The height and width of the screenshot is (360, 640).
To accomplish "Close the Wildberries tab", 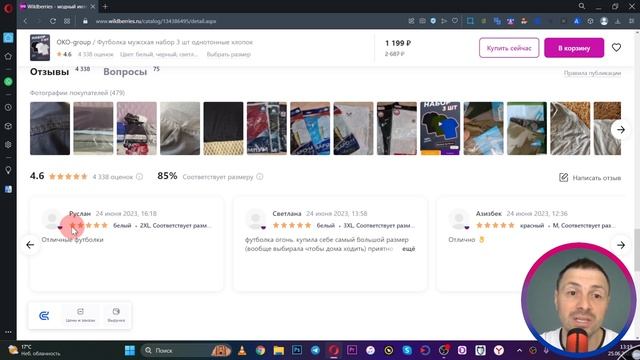I will tap(93, 7).
